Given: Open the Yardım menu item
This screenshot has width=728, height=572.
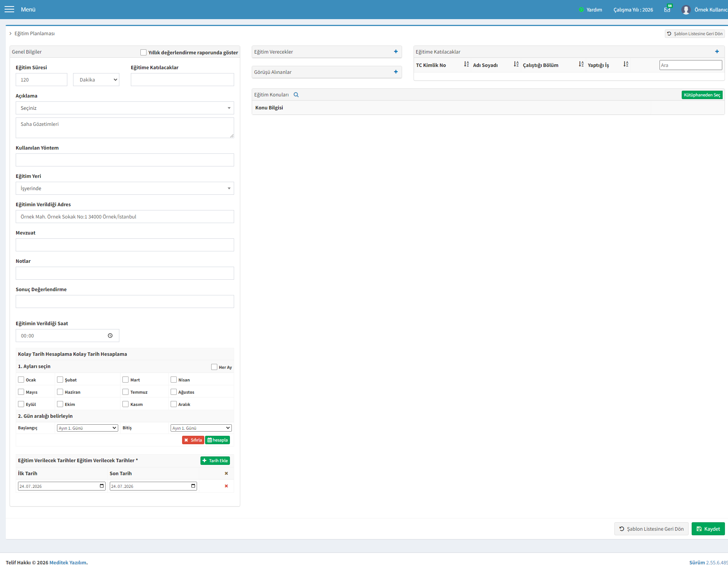Looking at the screenshot, I should tap(591, 10).
